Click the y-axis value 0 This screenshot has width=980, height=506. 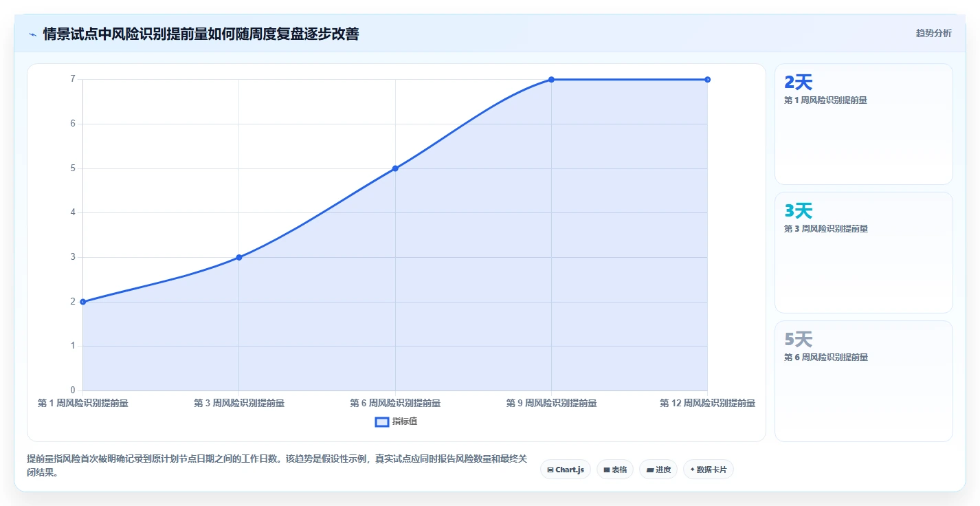pyautogui.click(x=72, y=390)
